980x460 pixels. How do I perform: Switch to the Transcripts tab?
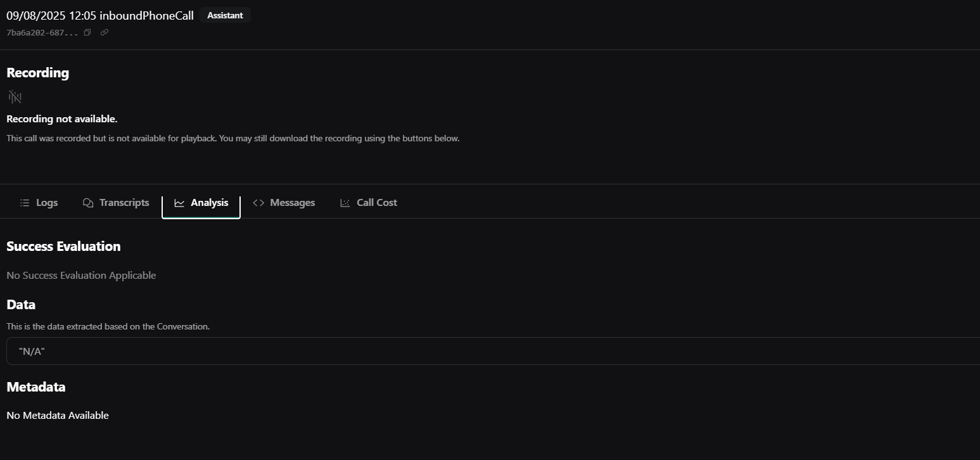[116, 203]
